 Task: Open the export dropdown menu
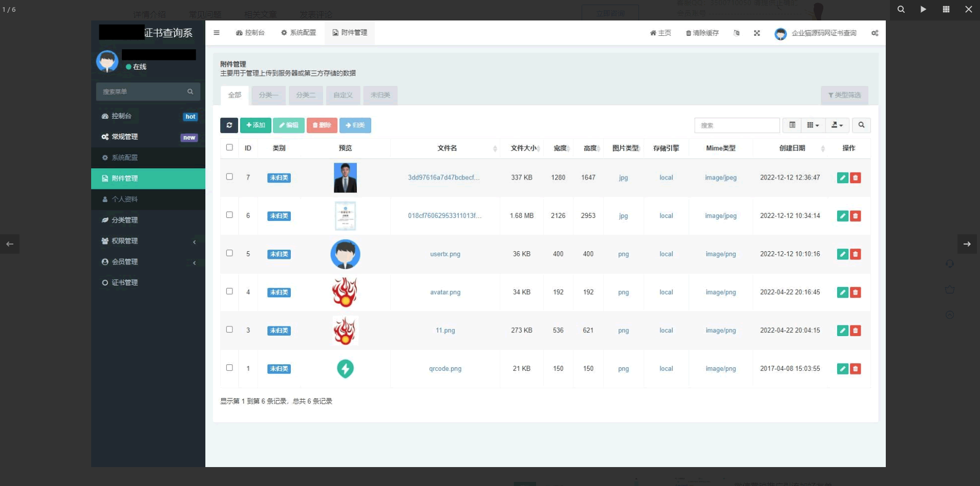[x=837, y=125]
